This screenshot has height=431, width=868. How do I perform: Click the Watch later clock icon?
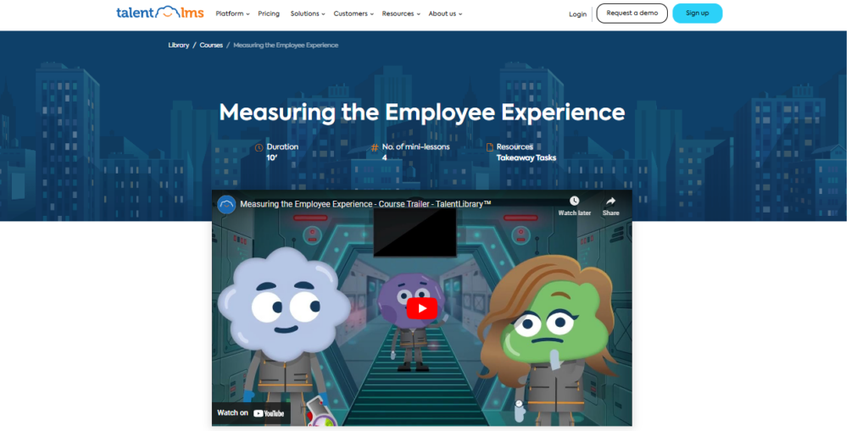[x=574, y=201]
